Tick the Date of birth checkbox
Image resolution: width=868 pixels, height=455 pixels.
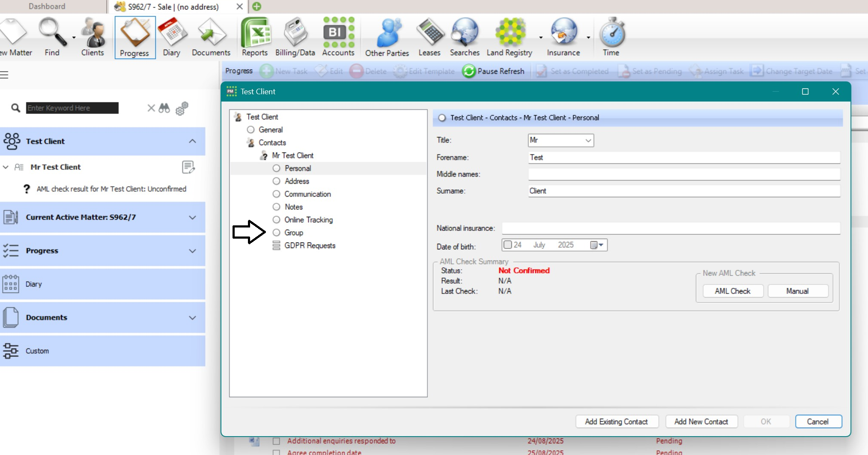[508, 245]
